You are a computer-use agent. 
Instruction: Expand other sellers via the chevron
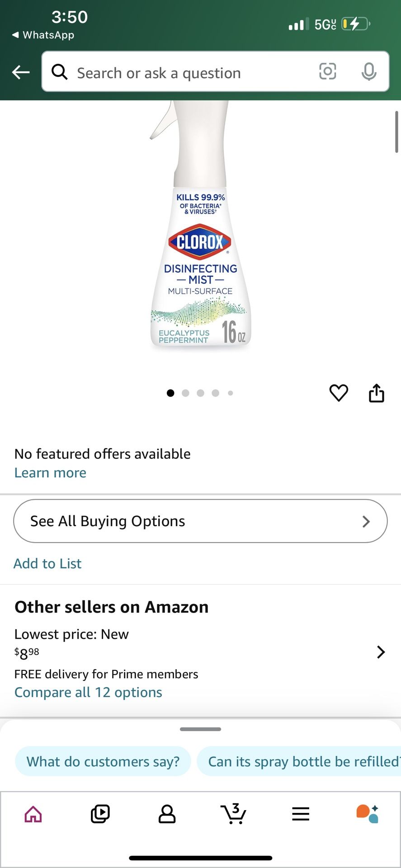click(381, 652)
